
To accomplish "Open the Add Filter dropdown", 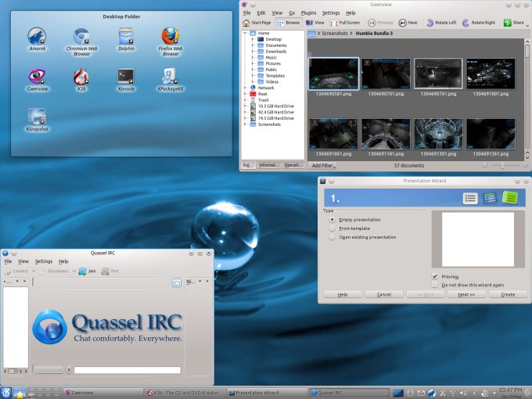I will (x=323, y=165).
